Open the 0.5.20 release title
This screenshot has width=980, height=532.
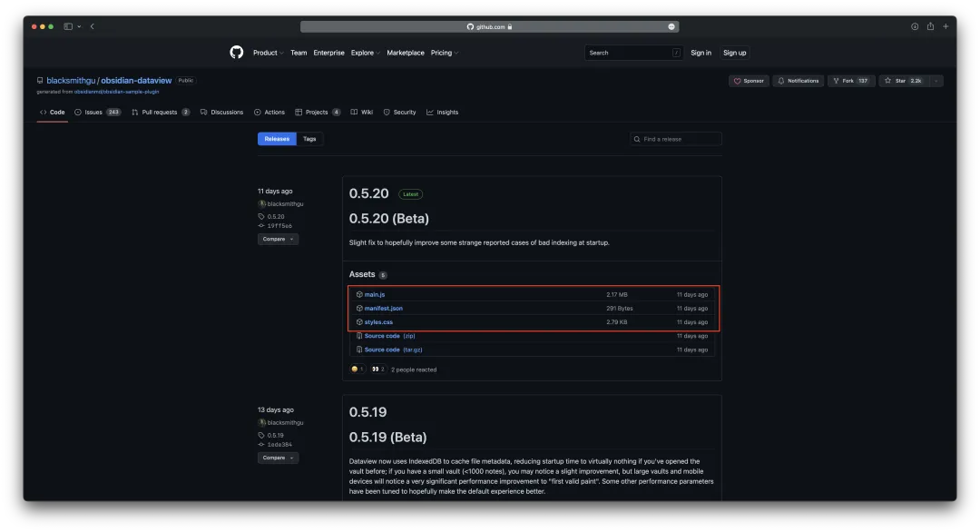[x=368, y=193]
